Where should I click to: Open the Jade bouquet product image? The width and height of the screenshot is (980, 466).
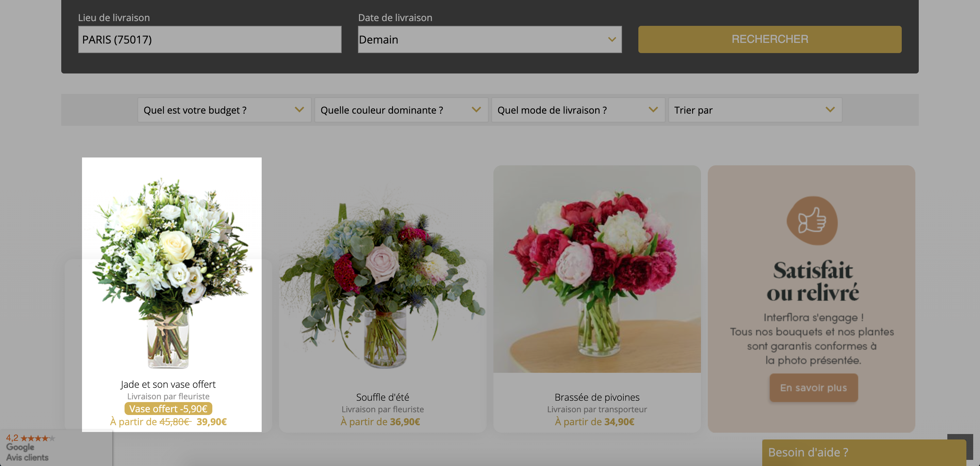(171, 270)
